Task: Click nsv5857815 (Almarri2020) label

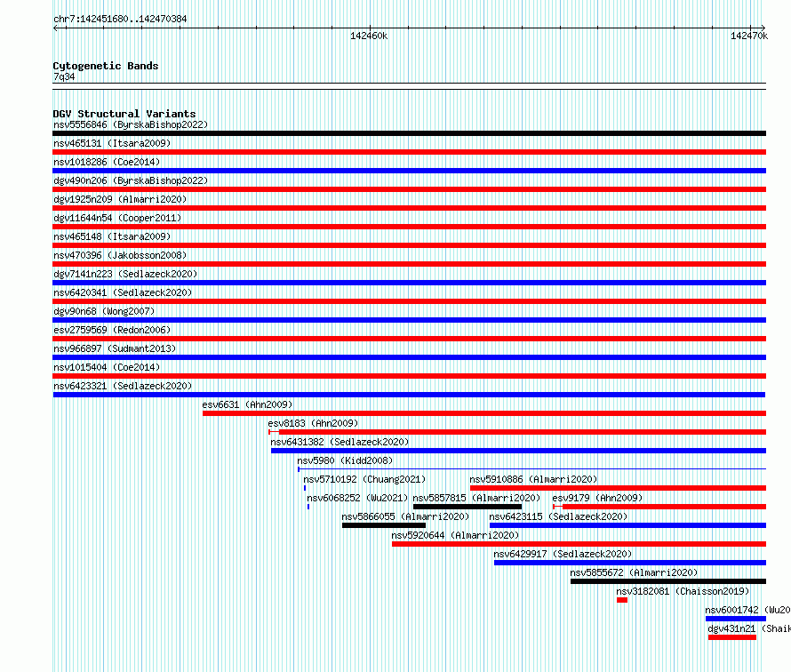Action: (476, 498)
